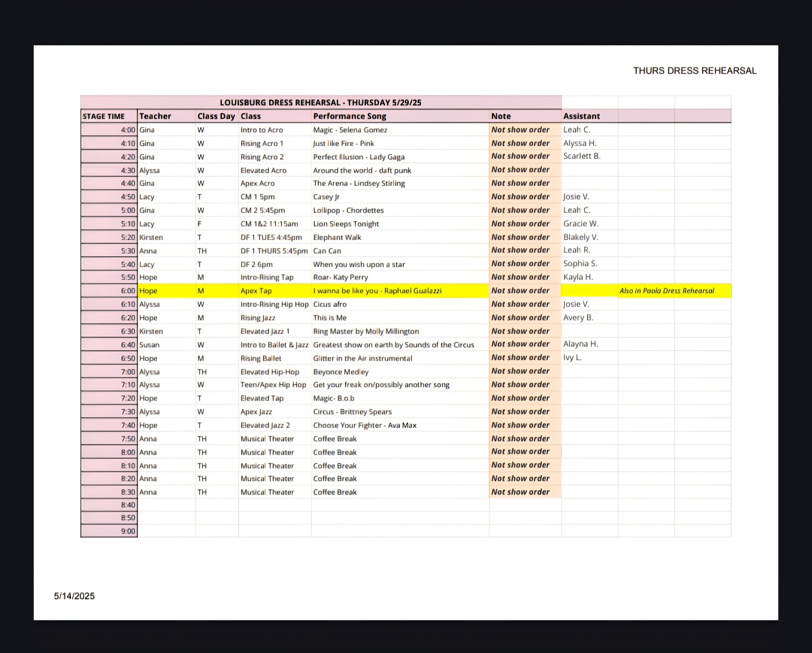Click assistant Alayna H. cell
This screenshot has height=653, width=812.
(589, 344)
